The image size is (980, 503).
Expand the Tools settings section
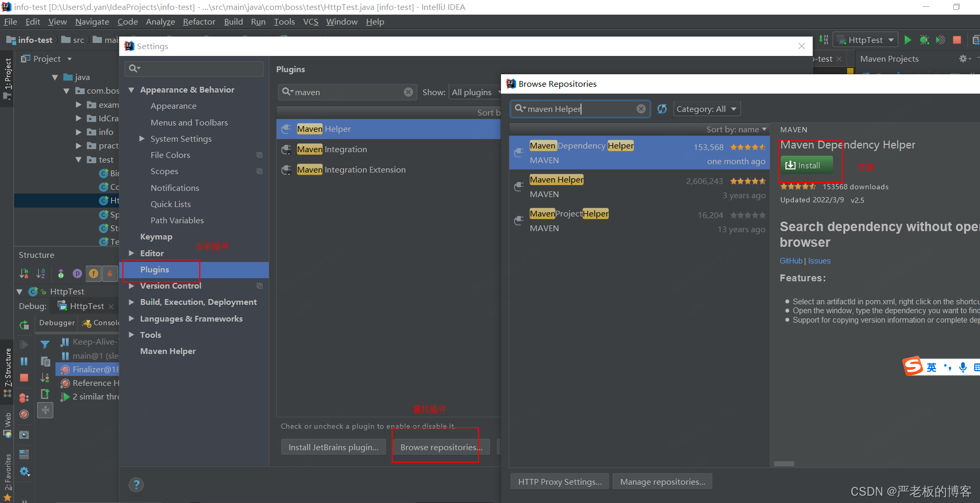[132, 335]
